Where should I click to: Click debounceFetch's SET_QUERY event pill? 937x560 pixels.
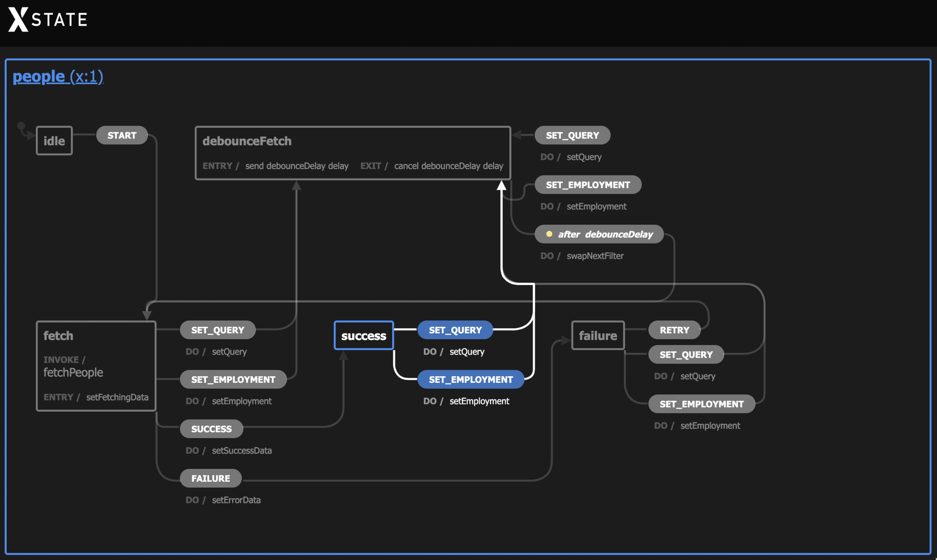point(572,135)
